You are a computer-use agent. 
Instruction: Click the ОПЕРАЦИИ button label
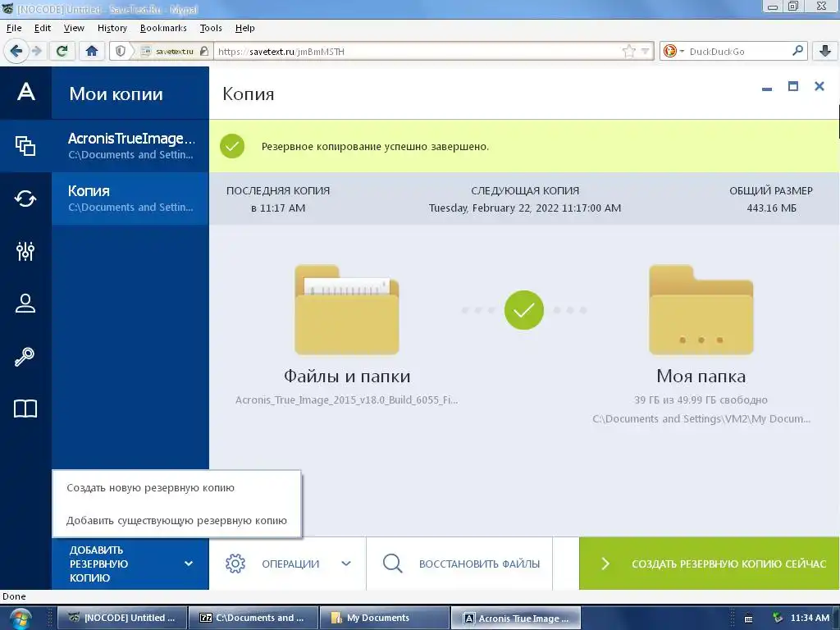[290, 564]
